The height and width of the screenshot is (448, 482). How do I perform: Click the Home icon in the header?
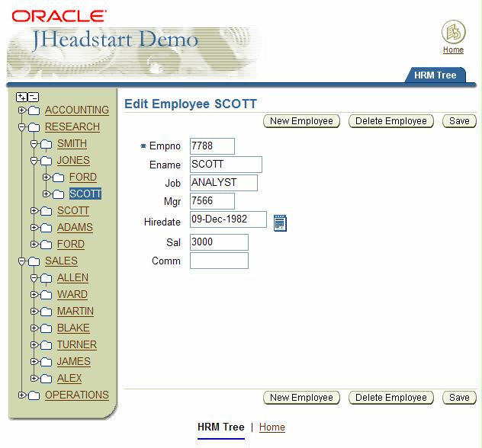(453, 33)
